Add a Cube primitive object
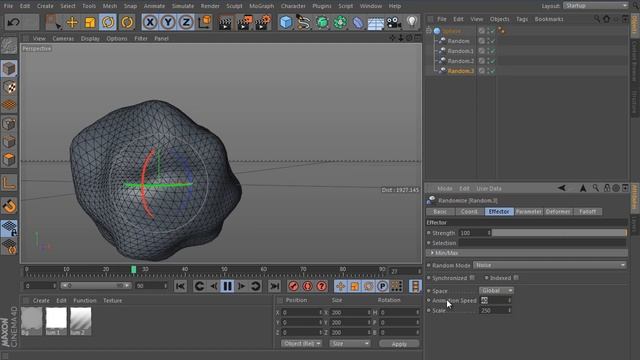This screenshot has width=640, height=360. [x=286, y=22]
